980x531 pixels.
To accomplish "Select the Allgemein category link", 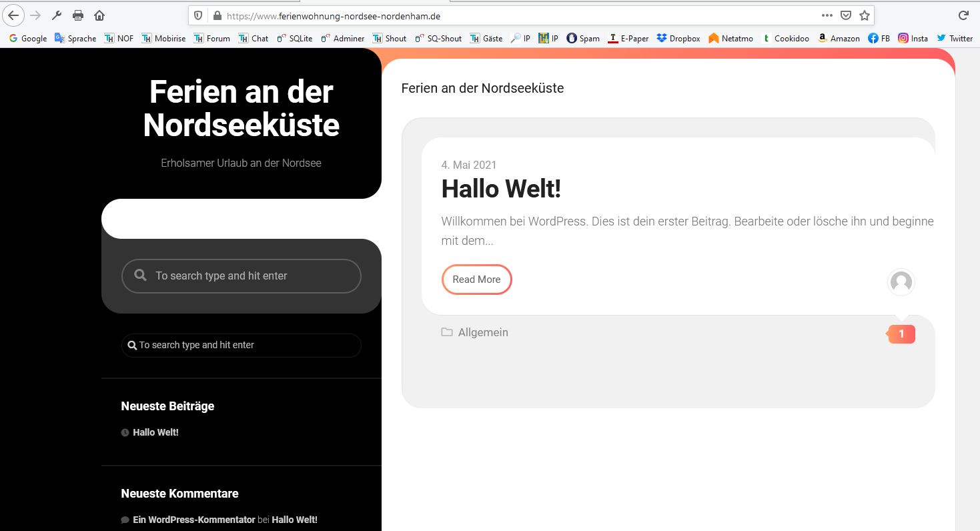I will (482, 332).
